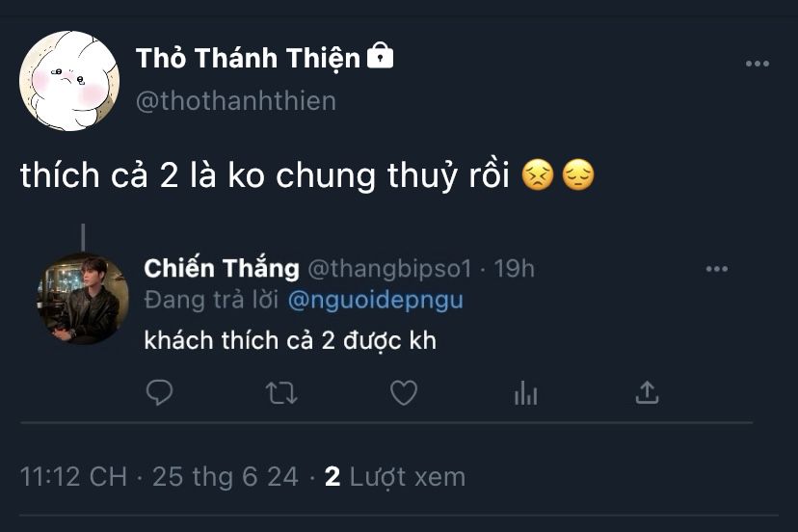Open the Chiến Thắng display name

(222, 268)
